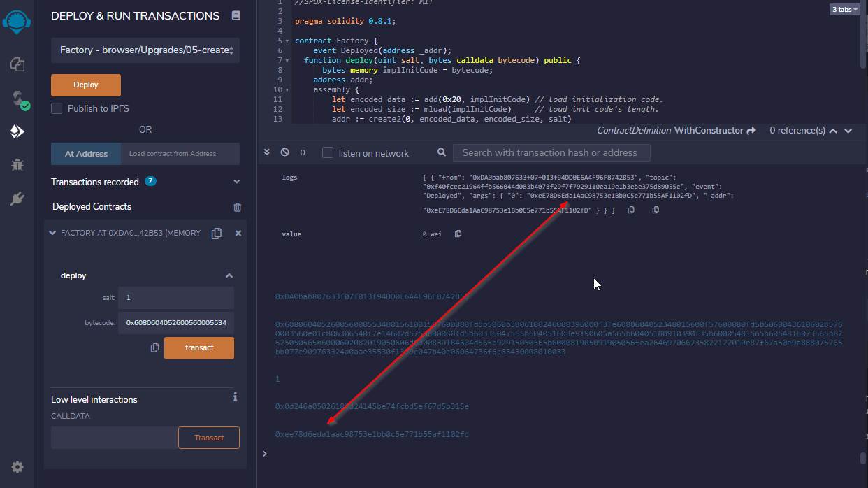
Task: Collapse the terminal with double chevron
Action: [x=266, y=152]
